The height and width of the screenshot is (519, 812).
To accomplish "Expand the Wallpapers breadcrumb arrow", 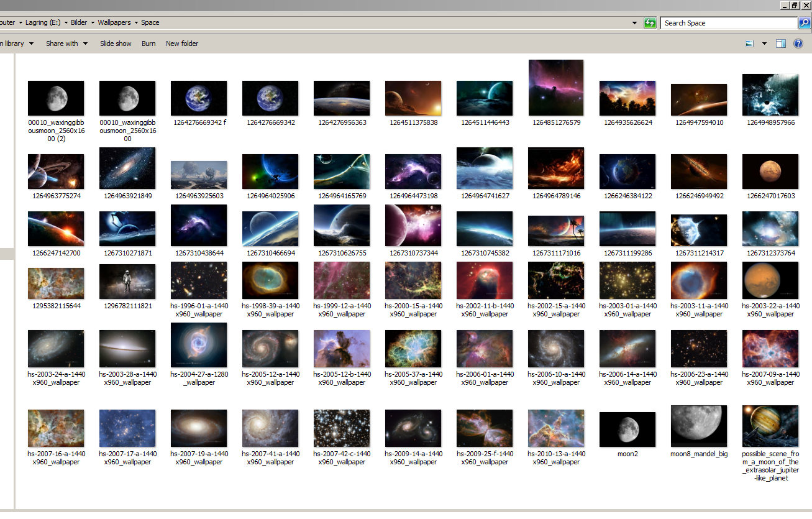I will pyautogui.click(x=135, y=22).
